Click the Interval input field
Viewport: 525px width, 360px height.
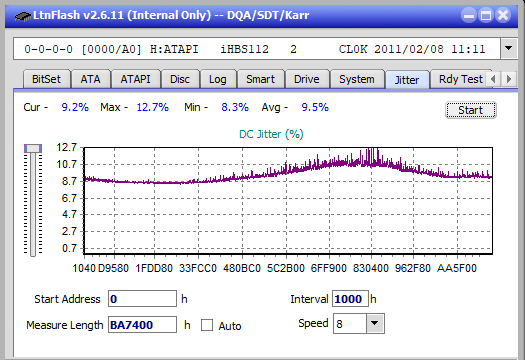(x=350, y=299)
